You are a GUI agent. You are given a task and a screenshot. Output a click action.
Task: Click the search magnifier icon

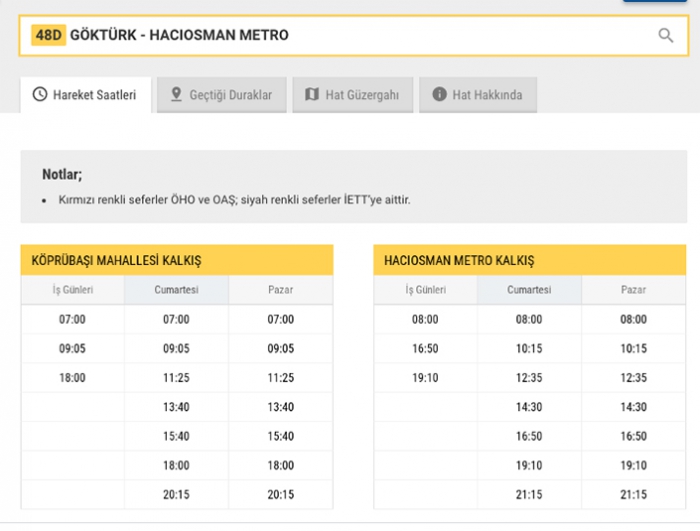tap(665, 35)
